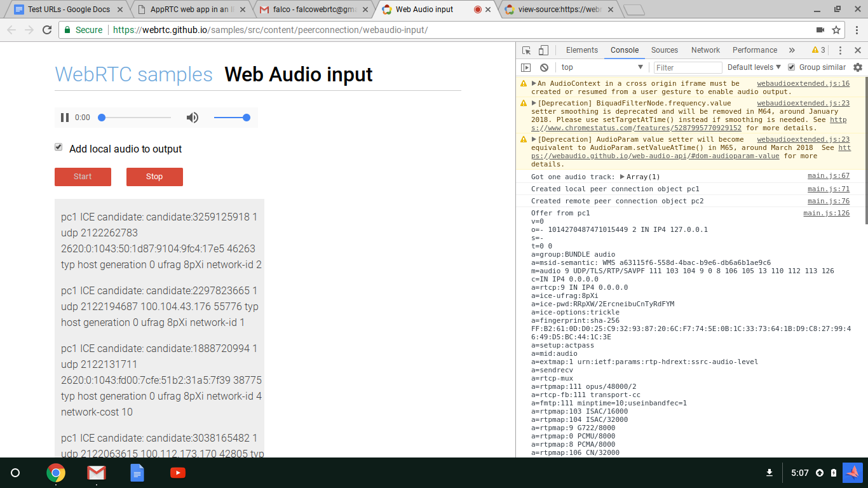Disable the Group similar checkbox
This screenshot has height=488, width=868.
pyautogui.click(x=791, y=67)
